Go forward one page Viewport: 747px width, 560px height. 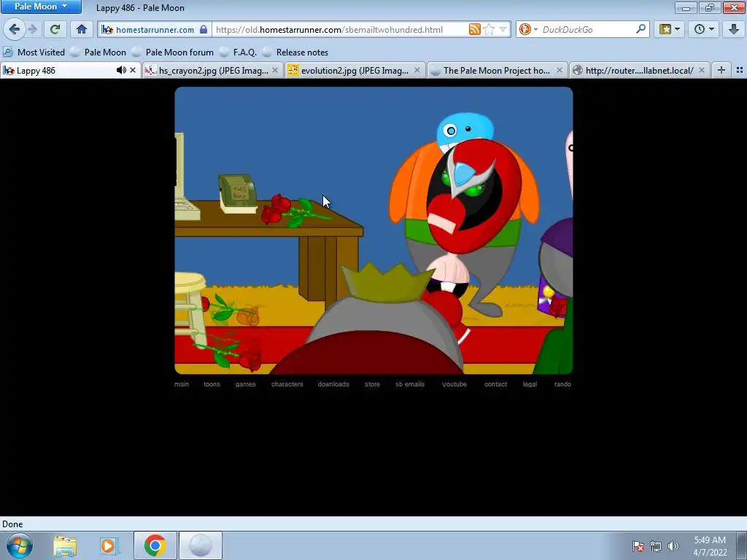pyautogui.click(x=33, y=29)
